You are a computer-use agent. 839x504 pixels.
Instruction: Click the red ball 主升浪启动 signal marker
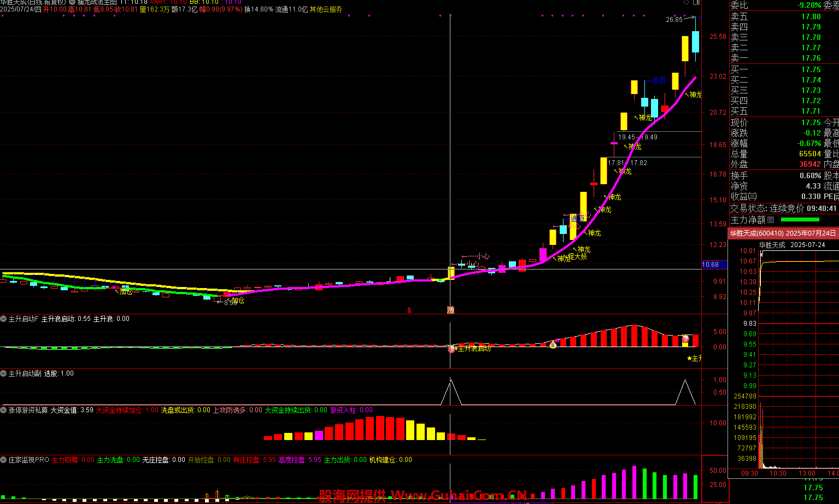point(451,349)
